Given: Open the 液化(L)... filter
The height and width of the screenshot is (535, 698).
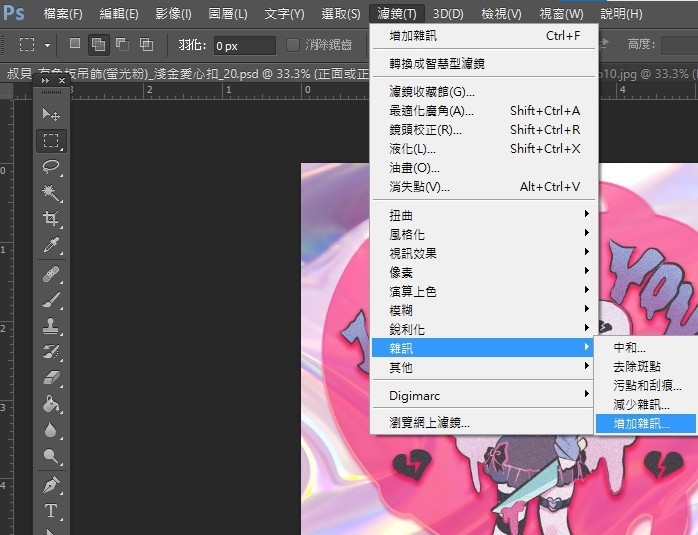Looking at the screenshot, I should [484, 149].
